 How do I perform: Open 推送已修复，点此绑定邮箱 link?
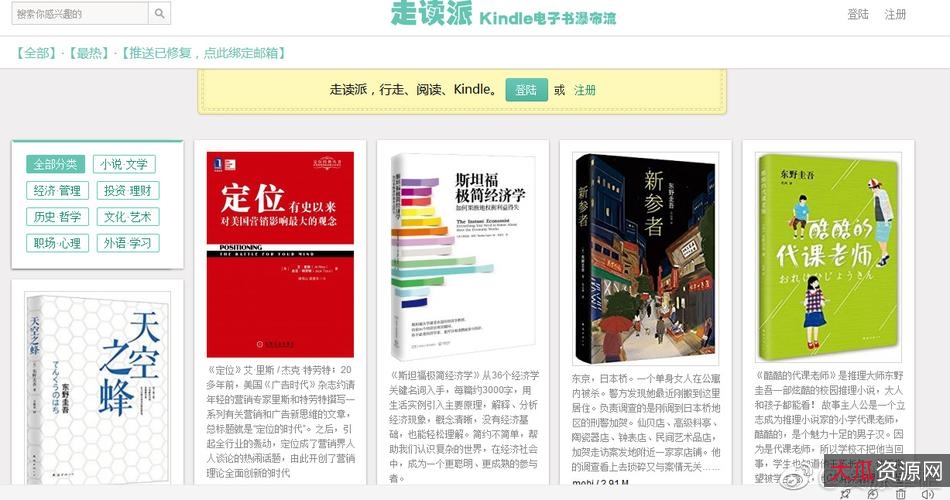pos(203,53)
